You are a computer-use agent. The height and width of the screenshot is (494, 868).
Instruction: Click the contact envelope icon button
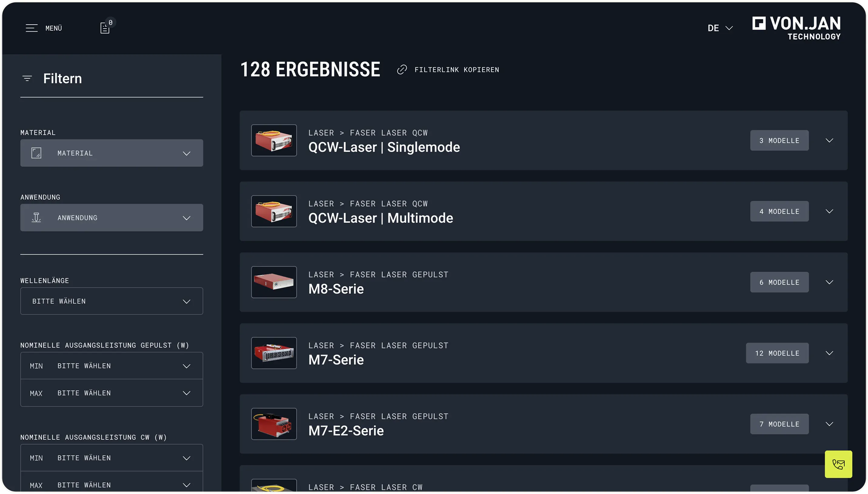click(x=838, y=464)
